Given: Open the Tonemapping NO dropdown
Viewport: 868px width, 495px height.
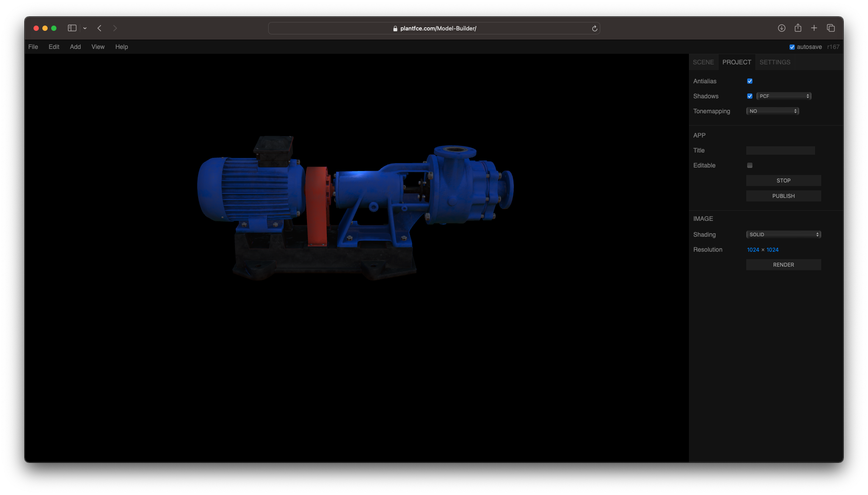Looking at the screenshot, I should coord(773,111).
